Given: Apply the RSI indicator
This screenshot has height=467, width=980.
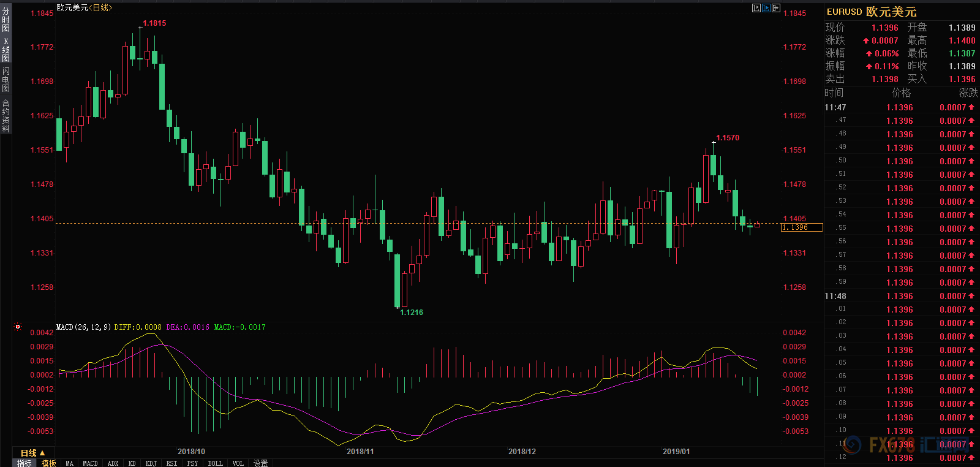Looking at the screenshot, I should point(172,463).
